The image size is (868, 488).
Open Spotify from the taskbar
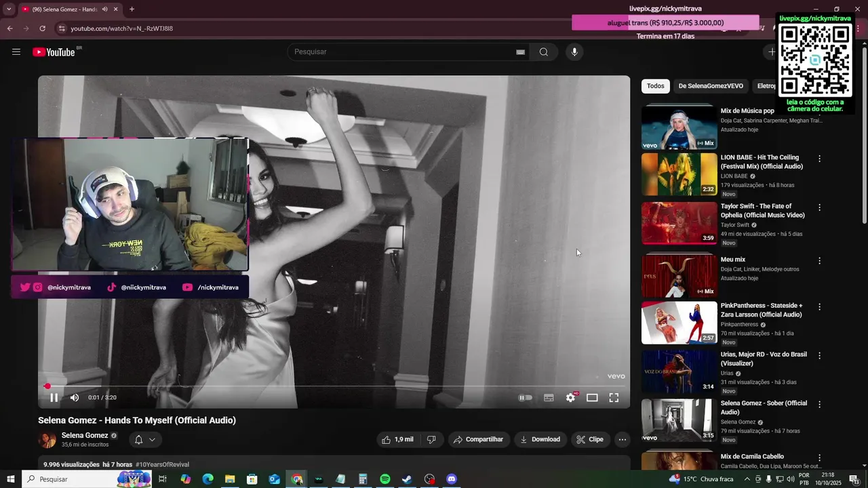pyautogui.click(x=385, y=479)
